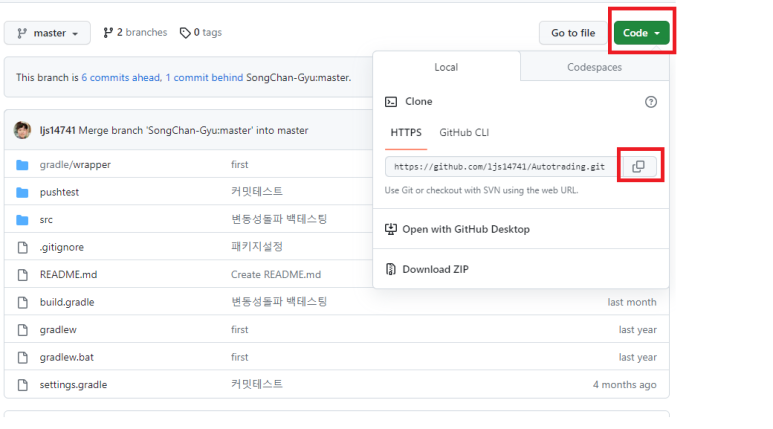Click the build.gradle file icon
Image resolution: width=773 pixels, height=429 pixels.
[x=22, y=302]
